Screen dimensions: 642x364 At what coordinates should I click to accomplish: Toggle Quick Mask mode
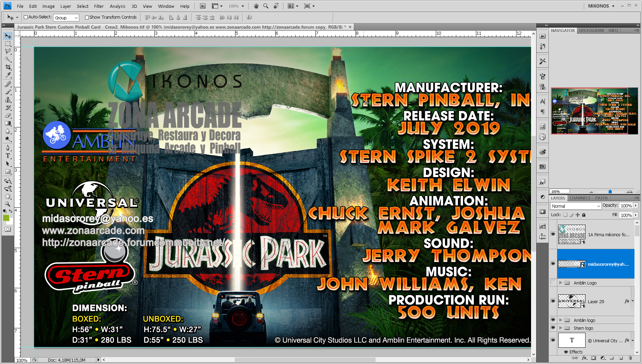point(8,229)
